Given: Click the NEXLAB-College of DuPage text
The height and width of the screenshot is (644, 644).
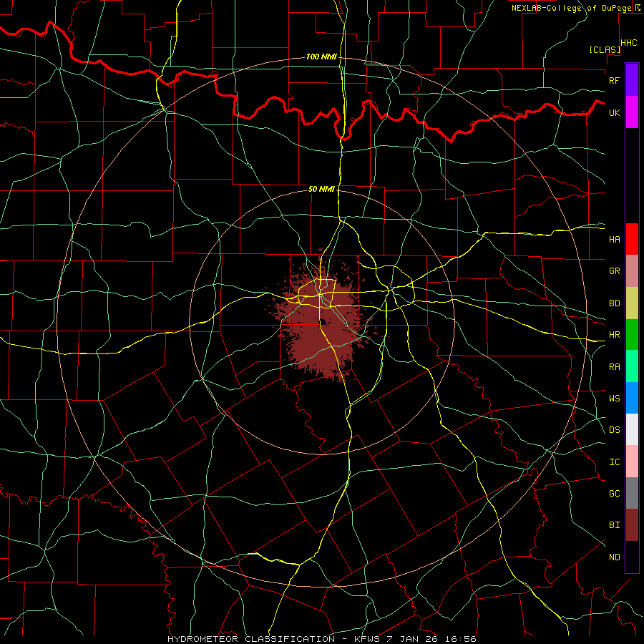Looking at the screenshot, I should (x=571, y=8).
